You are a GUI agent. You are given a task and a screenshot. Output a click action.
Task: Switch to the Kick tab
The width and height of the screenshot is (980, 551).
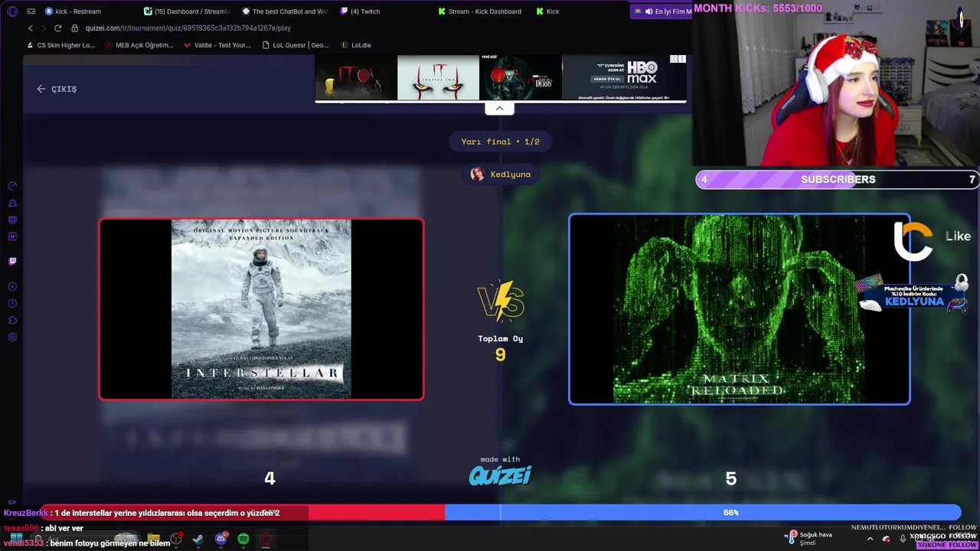579,11
